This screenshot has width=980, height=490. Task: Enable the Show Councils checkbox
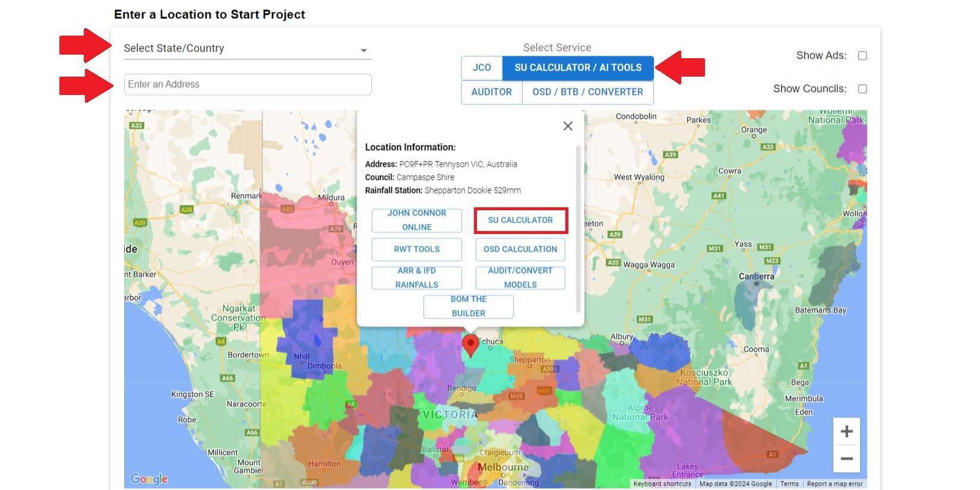tap(862, 89)
